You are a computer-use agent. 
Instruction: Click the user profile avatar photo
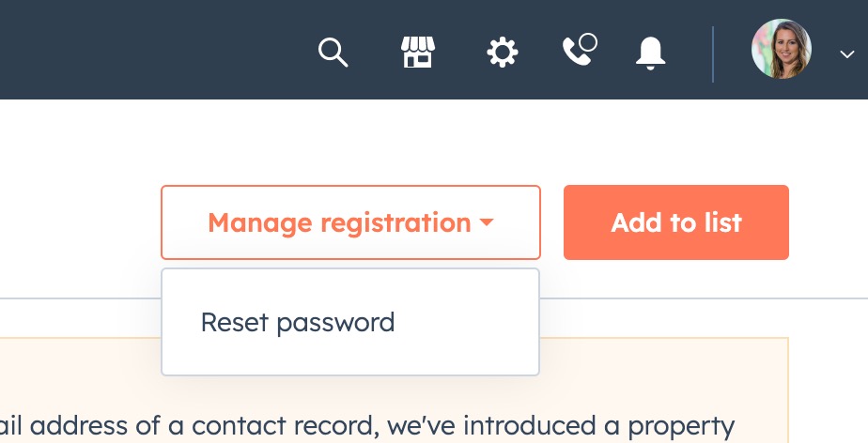point(782,49)
